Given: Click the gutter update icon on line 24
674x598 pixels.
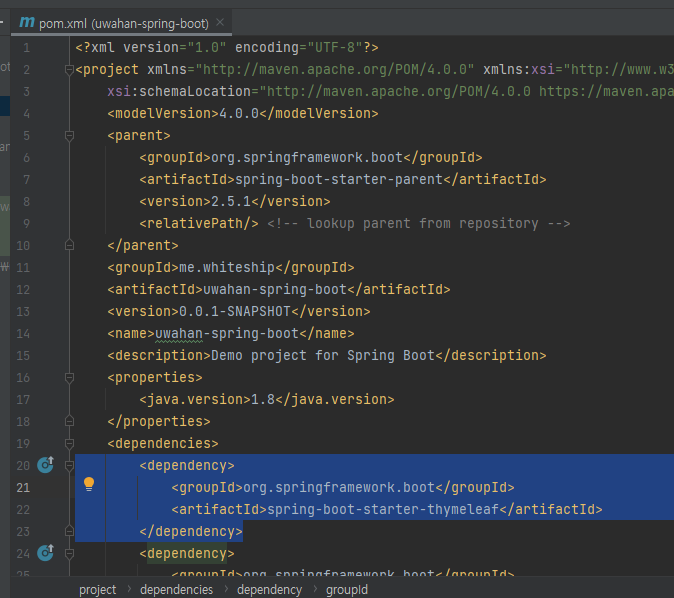Looking at the screenshot, I should [45, 552].
